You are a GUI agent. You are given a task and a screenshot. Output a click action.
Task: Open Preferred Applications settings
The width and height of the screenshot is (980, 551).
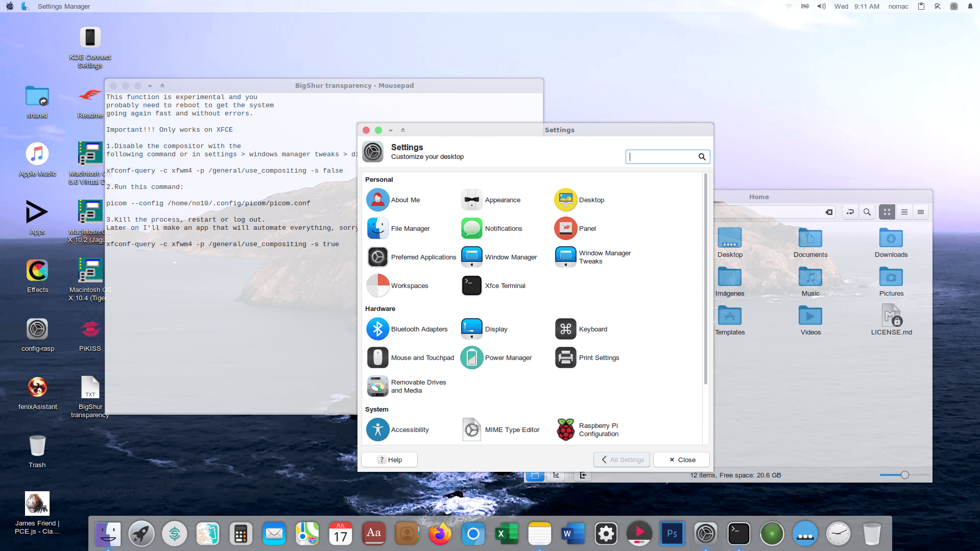click(412, 257)
